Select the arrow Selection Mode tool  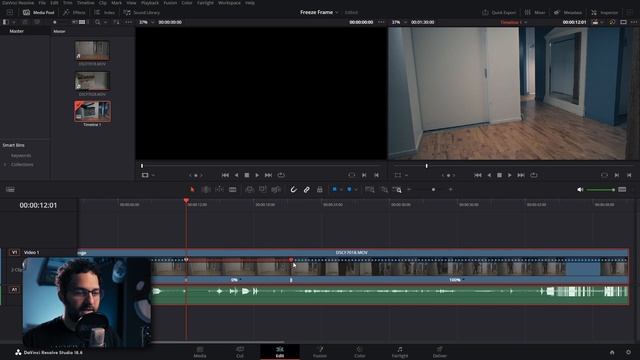(192, 189)
